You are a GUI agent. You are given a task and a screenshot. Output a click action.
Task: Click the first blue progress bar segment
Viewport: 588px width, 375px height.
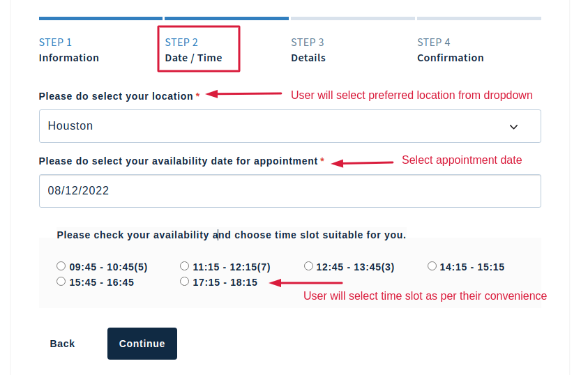pyautogui.click(x=100, y=18)
